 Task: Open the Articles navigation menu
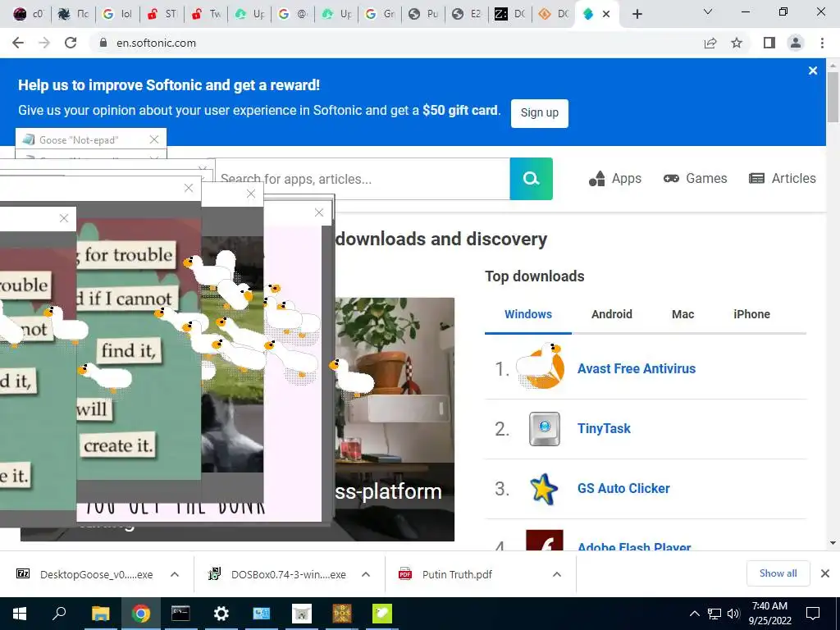pos(782,178)
